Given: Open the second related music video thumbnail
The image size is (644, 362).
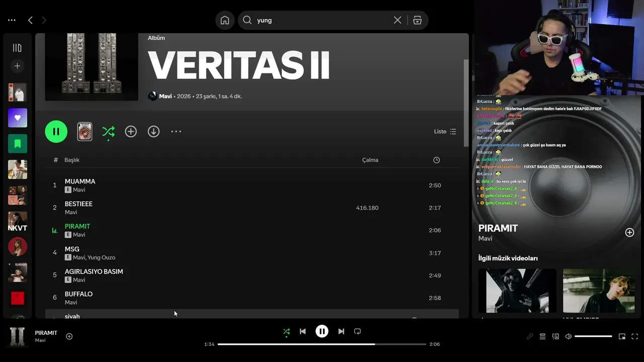Looking at the screenshot, I should (x=599, y=291).
